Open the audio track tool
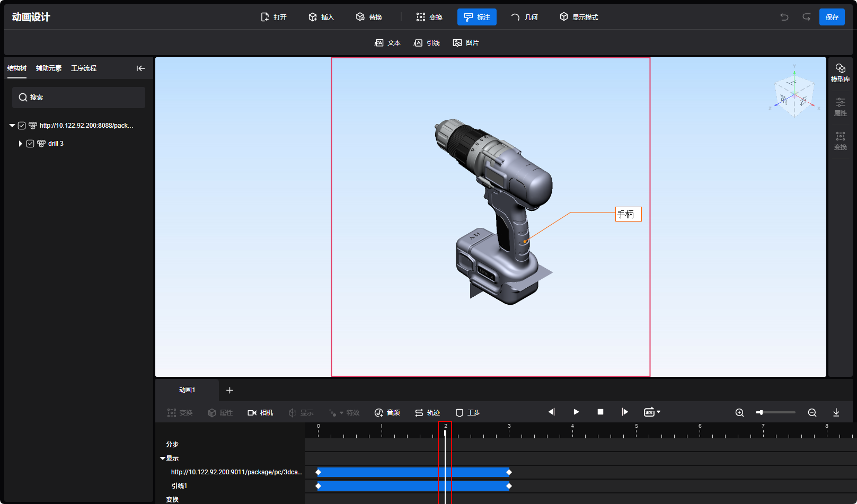 387,412
